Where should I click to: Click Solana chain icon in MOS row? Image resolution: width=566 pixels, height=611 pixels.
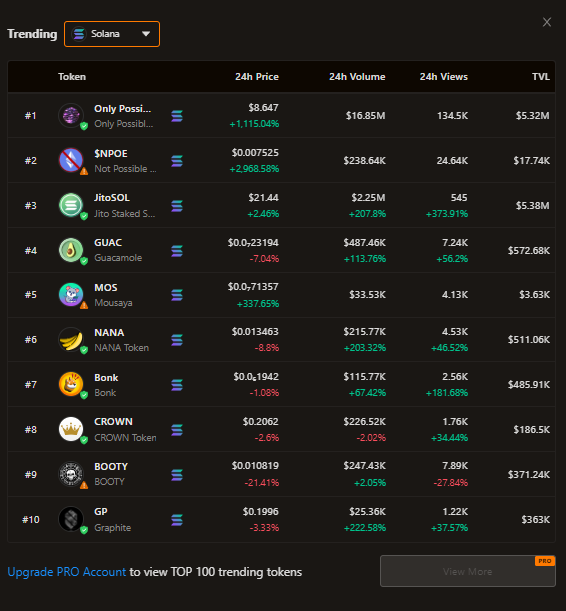(x=177, y=295)
